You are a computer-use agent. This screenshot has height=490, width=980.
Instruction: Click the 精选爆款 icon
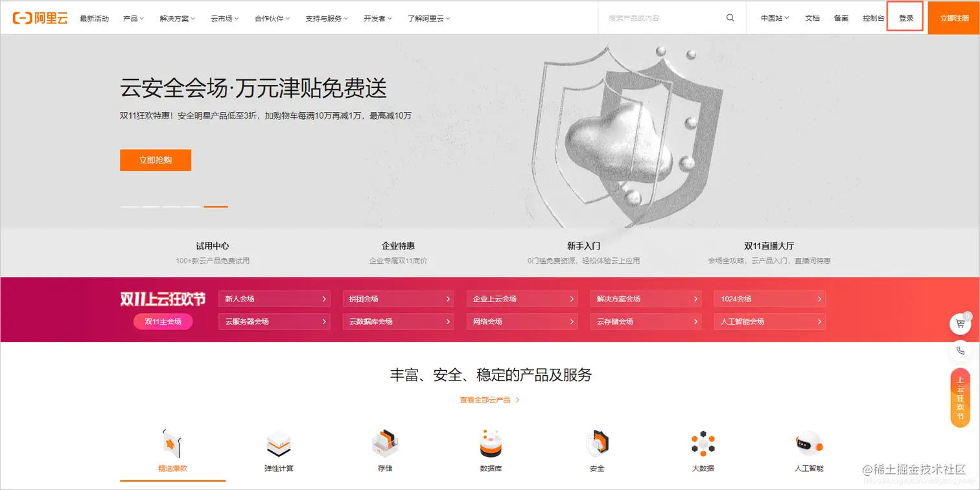[x=172, y=443]
